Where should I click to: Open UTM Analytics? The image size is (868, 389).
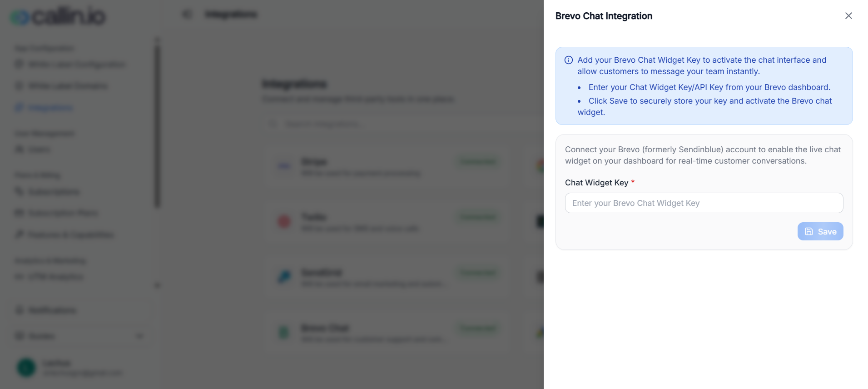pos(54,276)
